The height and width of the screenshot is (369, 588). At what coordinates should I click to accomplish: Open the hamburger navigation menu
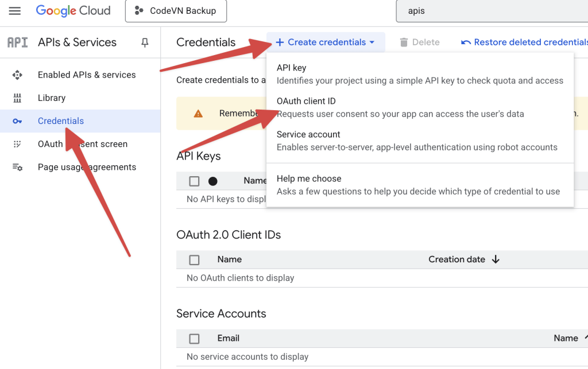pos(14,11)
